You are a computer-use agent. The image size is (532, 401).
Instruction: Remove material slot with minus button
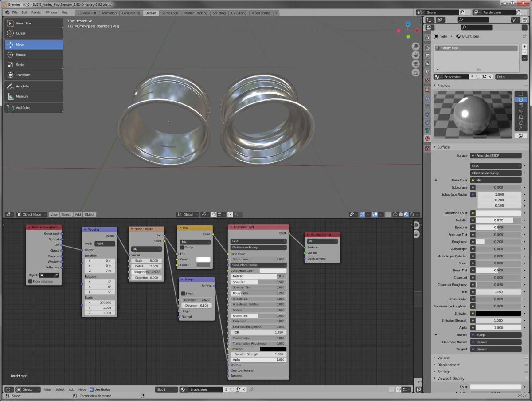(x=524, y=52)
